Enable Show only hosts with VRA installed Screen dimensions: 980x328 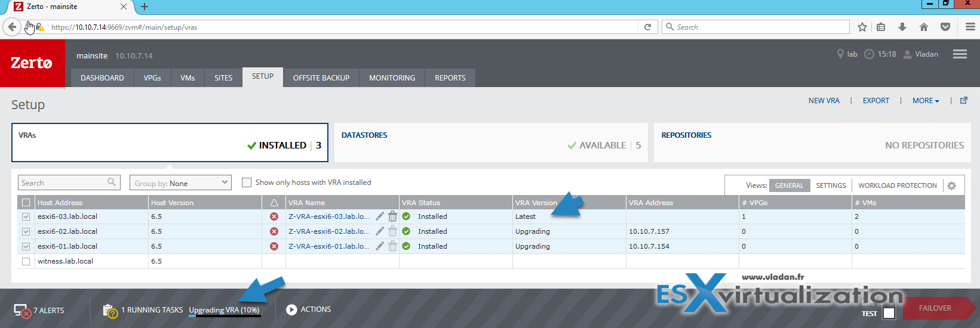point(246,182)
